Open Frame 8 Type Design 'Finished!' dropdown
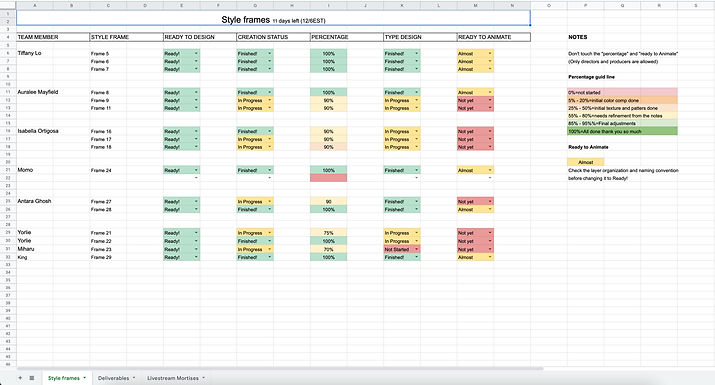This screenshot has width=715, height=385. pyautogui.click(x=416, y=92)
